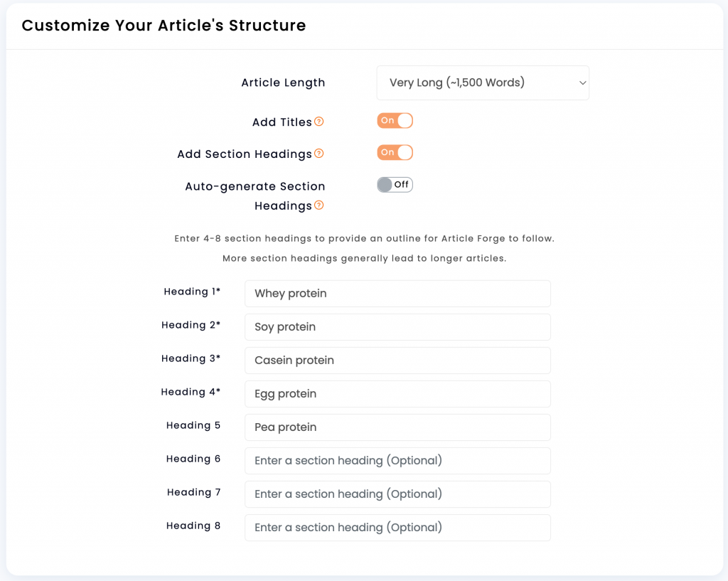
Task: Click the help icon beside Add Titles
Action: [x=319, y=122]
